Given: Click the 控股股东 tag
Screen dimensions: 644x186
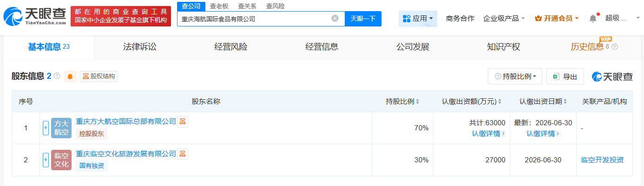Looking at the screenshot, I should point(92,134).
